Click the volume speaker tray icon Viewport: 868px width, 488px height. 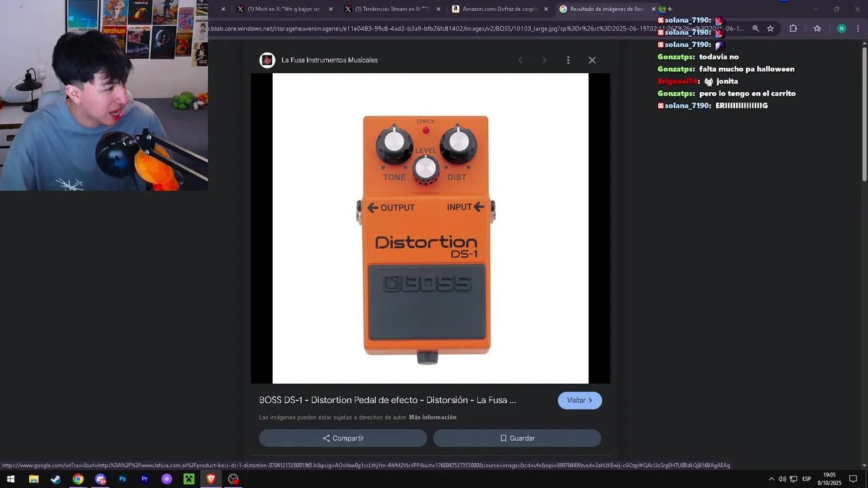pyautogui.click(x=782, y=479)
